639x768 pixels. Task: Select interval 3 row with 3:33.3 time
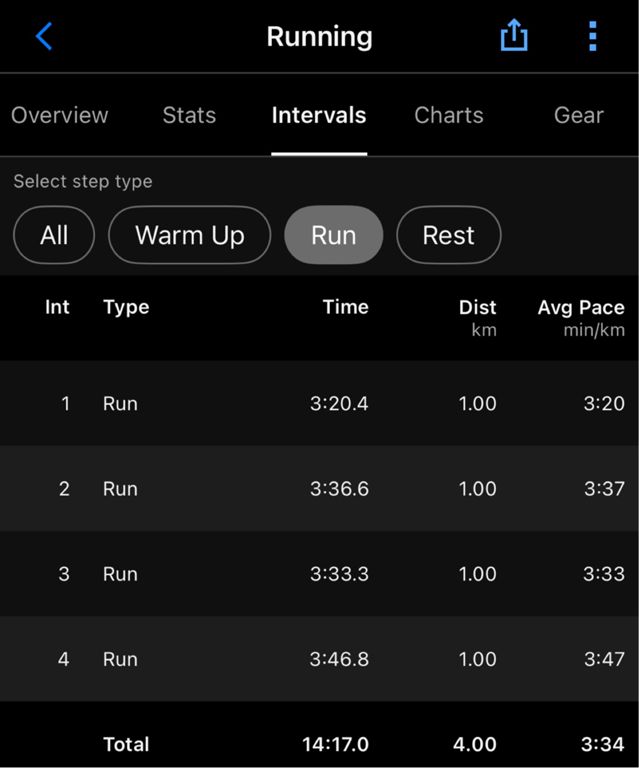point(319,574)
